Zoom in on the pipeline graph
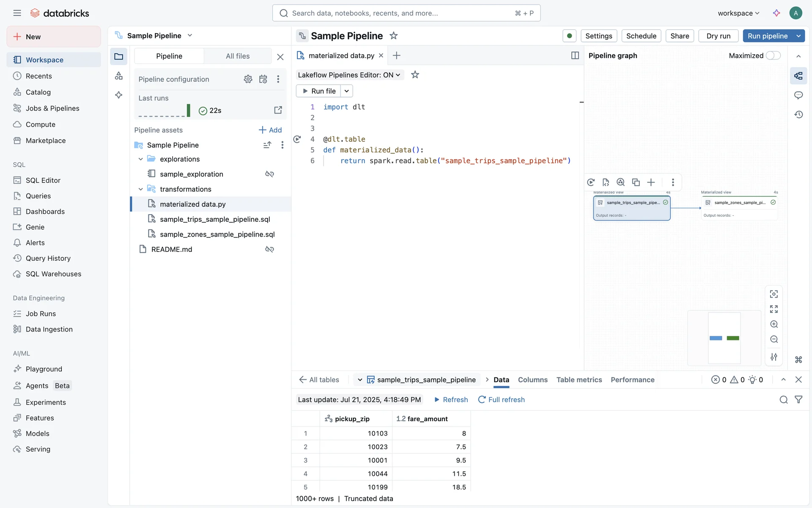Image resolution: width=812 pixels, height=508 pixels. 774,324
